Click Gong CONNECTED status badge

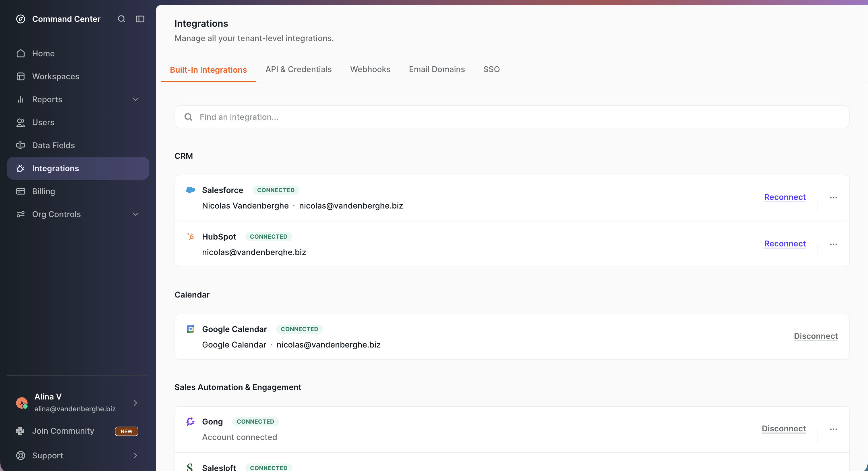pyautogui.click(x=255, y=421)
